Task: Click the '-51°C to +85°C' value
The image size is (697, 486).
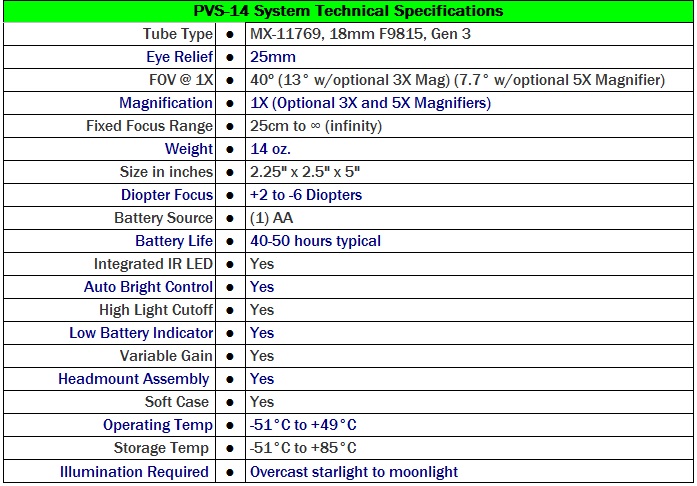Action: (303, 448)
